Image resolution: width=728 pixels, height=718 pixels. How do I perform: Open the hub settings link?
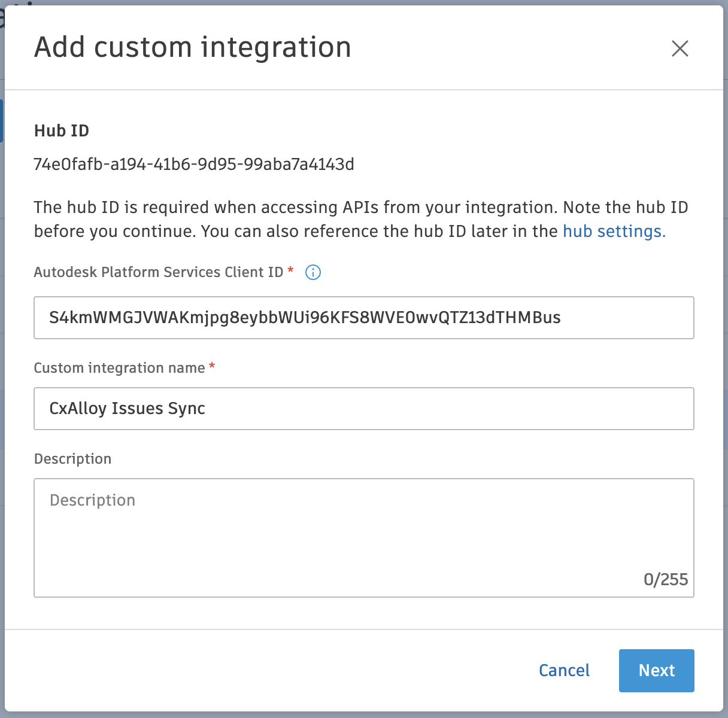click(614, 232)
